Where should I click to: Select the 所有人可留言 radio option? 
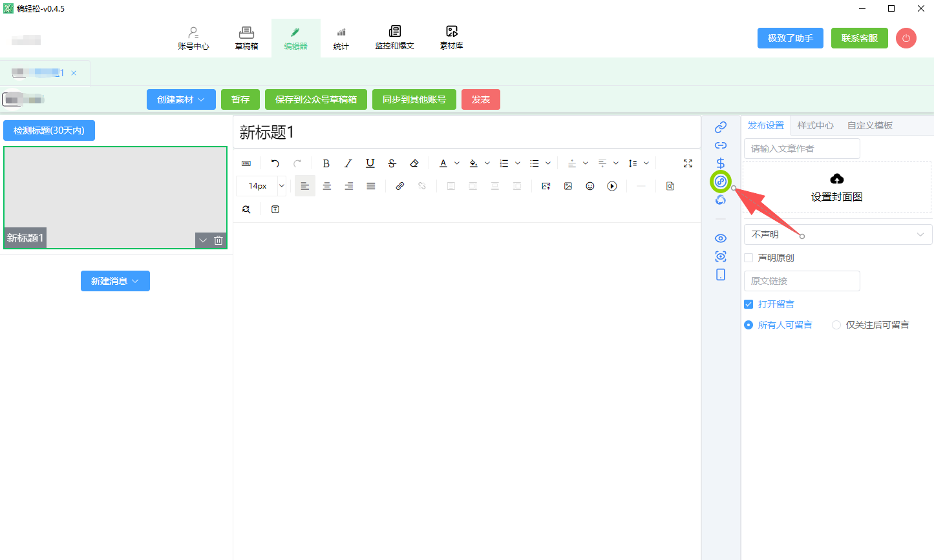click(x=748, y=325)
